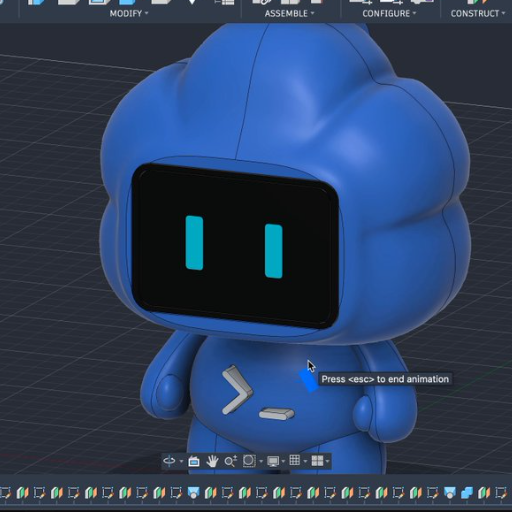Expand the Display Settings dropdown arrow
512x512 pixels.
(x=283, y=461)
